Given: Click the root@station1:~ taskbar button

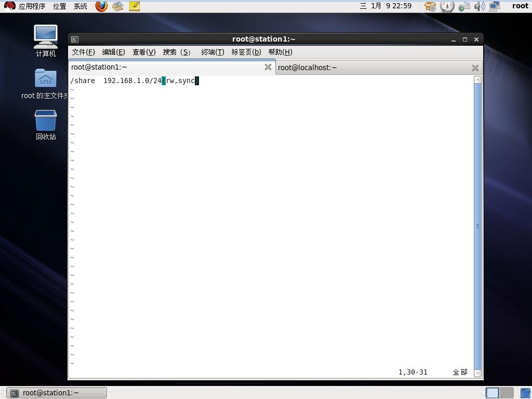Looking at the screenshot, I should click(x=57, y=393).
